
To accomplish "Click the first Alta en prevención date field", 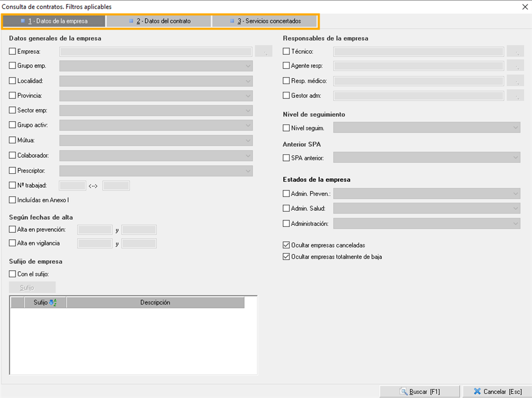I will tap(95, 230).
